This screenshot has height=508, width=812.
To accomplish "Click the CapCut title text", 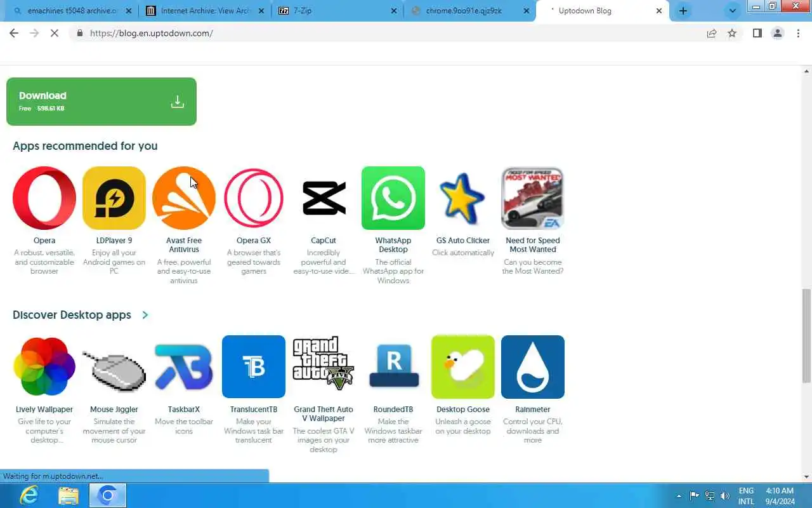I will (324, 241).
